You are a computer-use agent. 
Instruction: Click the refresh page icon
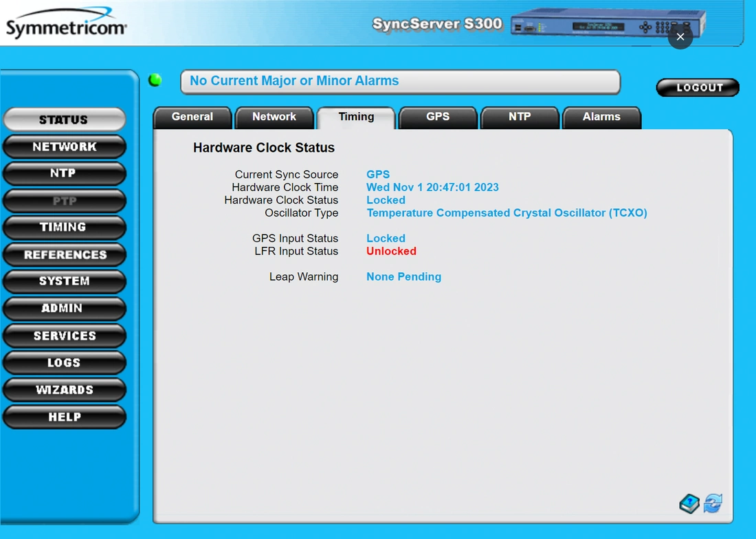[713, 503]
